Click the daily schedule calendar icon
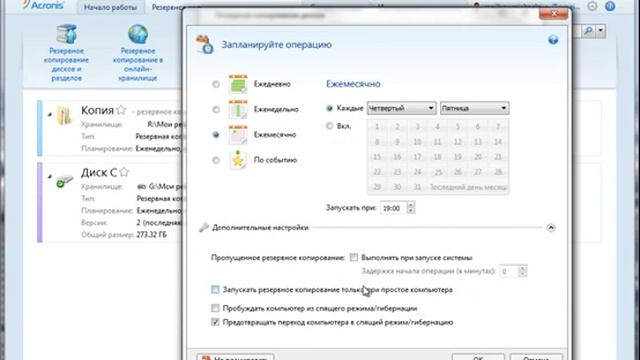640x360 pixels. point(238,84)
